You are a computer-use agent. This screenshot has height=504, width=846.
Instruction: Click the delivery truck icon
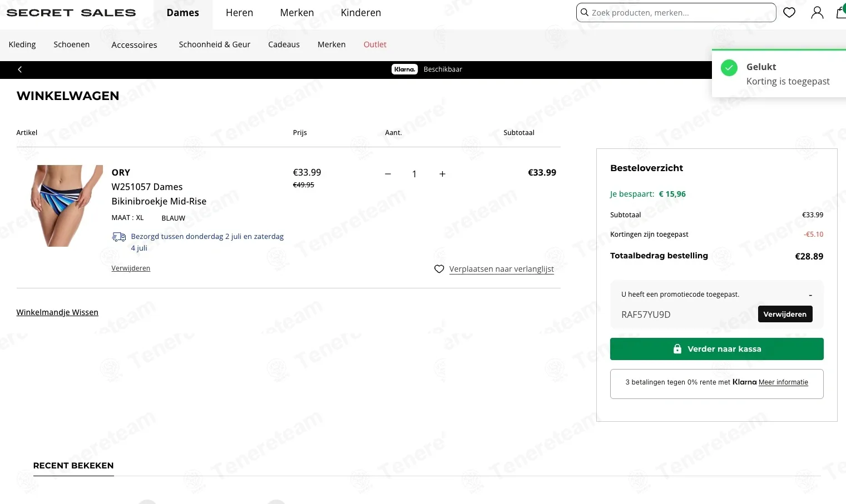[x=118, y=237]
